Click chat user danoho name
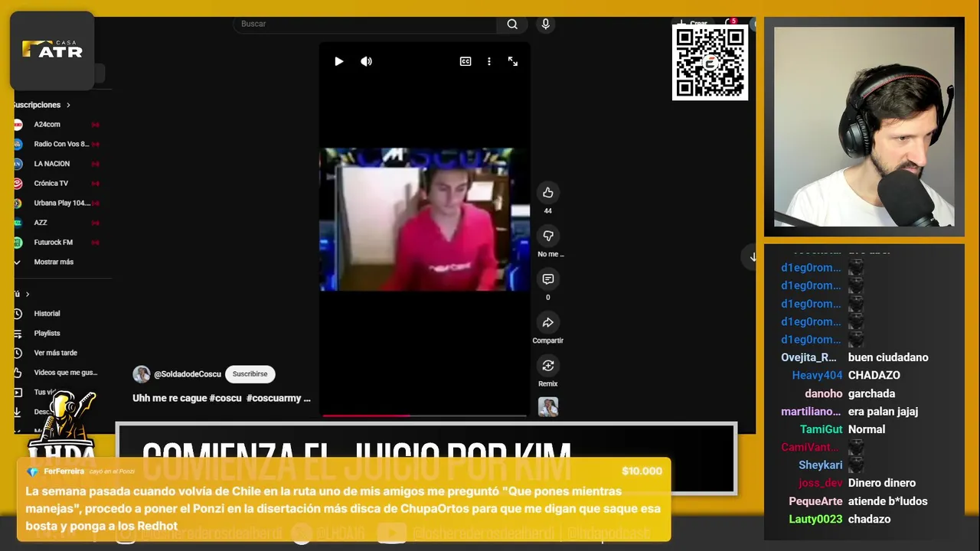Viewport: 980px width, 551px height. coord(823,393)
